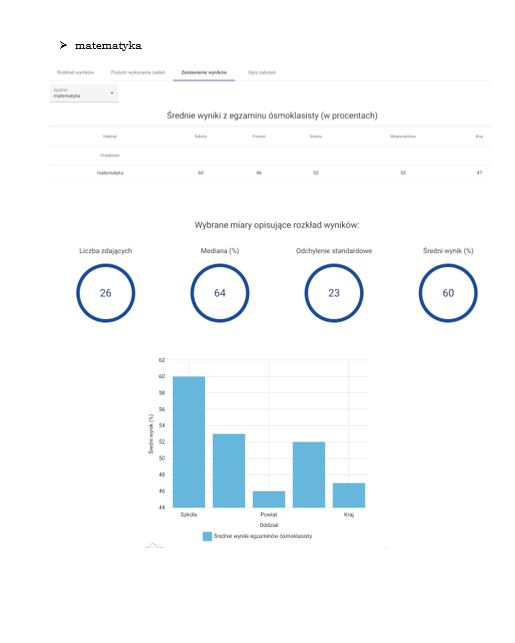Click the tallest Szkoła bar in chart
Screen dimensions: 515x643
pyautogui.click(x=189, y=442)
